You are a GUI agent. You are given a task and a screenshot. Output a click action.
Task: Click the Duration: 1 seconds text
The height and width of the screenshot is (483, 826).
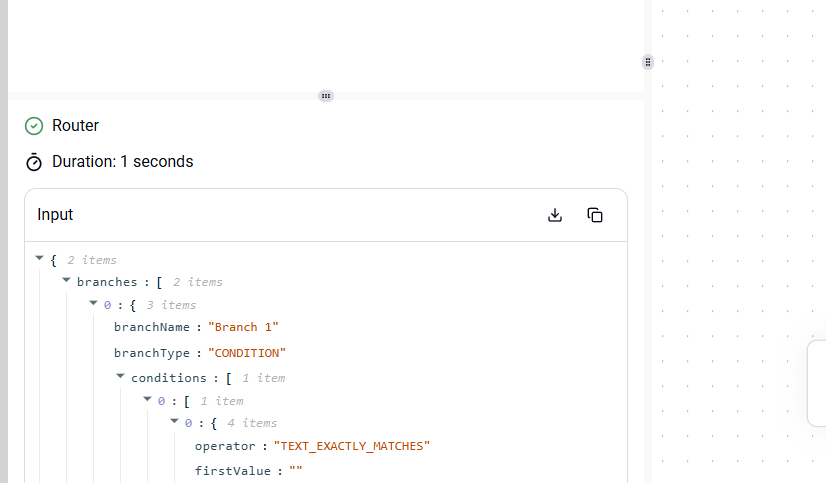click(123, 162)
